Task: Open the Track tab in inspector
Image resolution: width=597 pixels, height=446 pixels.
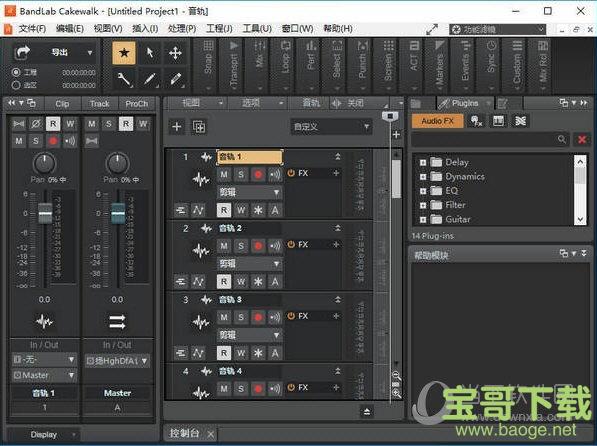Action: tap(100, 104)
